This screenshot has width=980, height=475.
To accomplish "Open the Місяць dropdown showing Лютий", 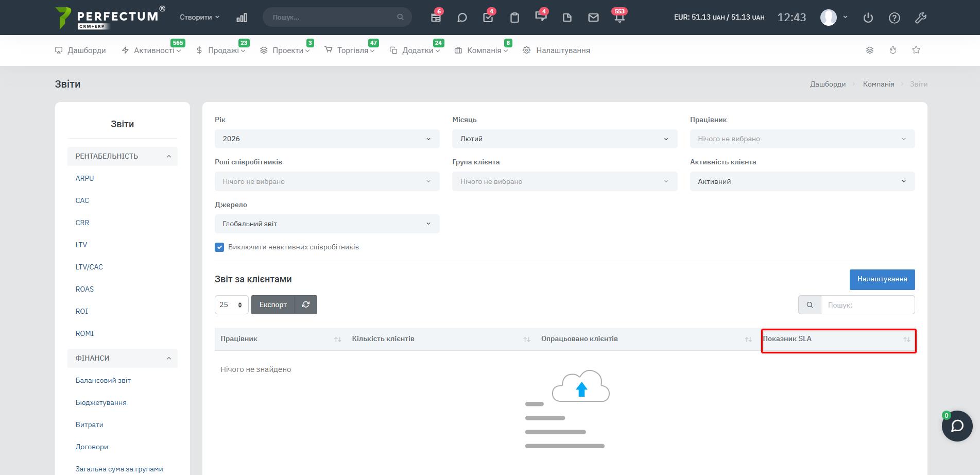I will [x=564, y=139].
